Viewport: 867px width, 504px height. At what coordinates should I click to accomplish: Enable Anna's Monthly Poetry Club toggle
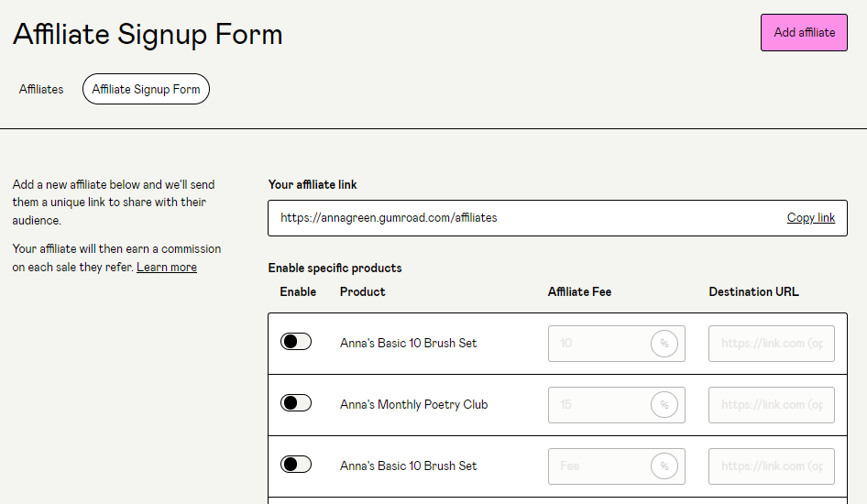tap(296, 403)
